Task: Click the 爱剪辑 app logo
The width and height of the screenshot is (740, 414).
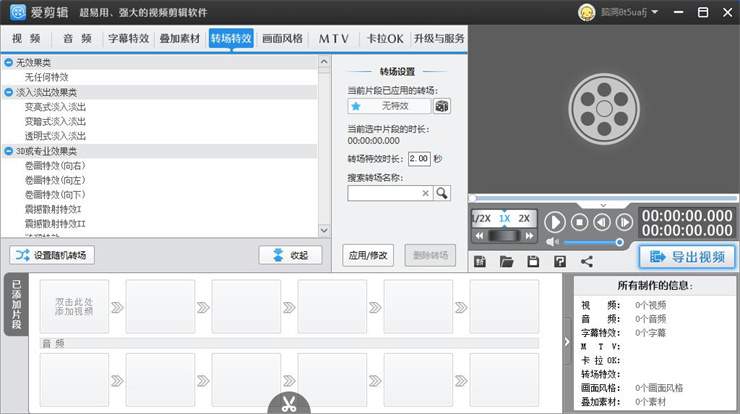Action: (18, 12)
